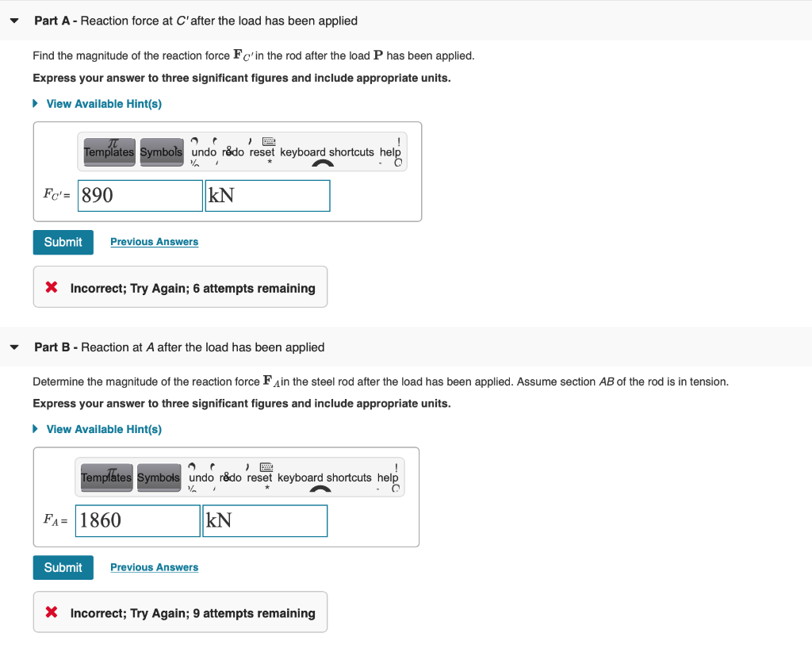Submit the Part A answer
This screenshot has height=652, width=812.
tap(63, 242)
